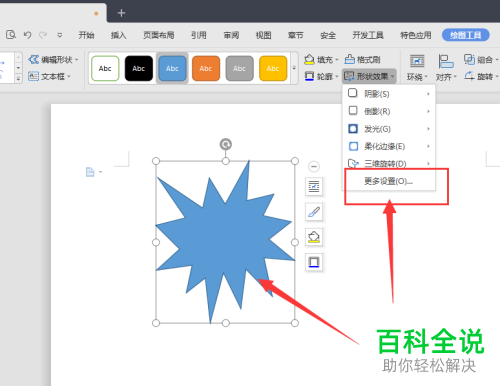Open the 倒影(R) submenu

tap(389, 111)
